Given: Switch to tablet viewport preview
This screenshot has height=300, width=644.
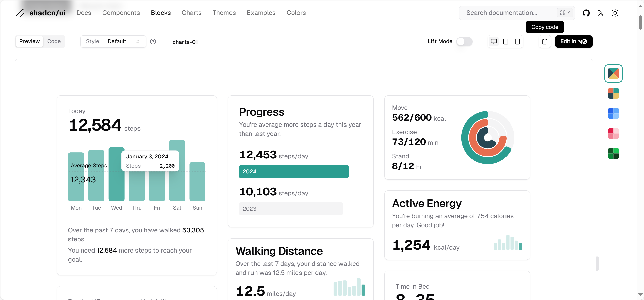Looking at the screenshot, I should (505, 41).
